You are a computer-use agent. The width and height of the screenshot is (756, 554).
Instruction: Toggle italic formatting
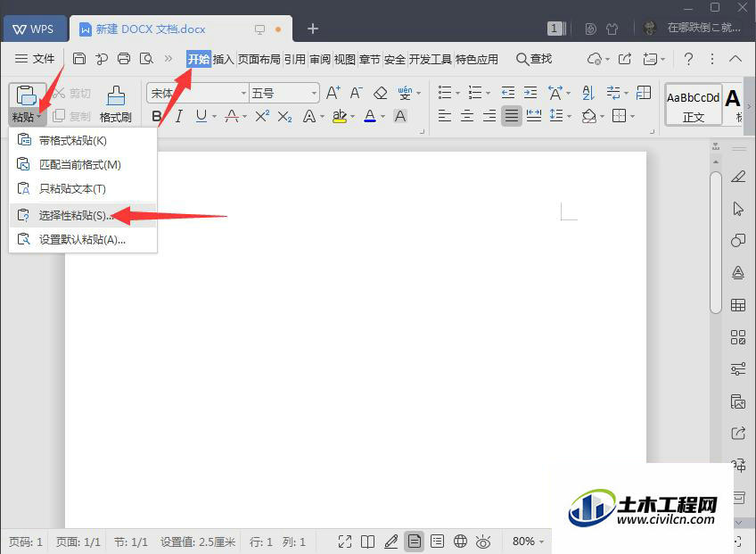tap(179, 116)
